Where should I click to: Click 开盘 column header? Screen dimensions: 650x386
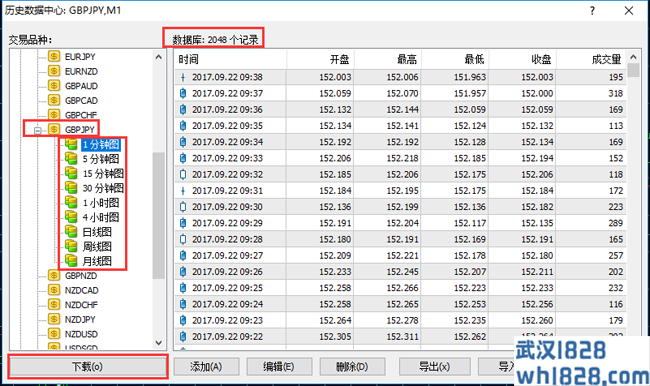coord(320,59)
